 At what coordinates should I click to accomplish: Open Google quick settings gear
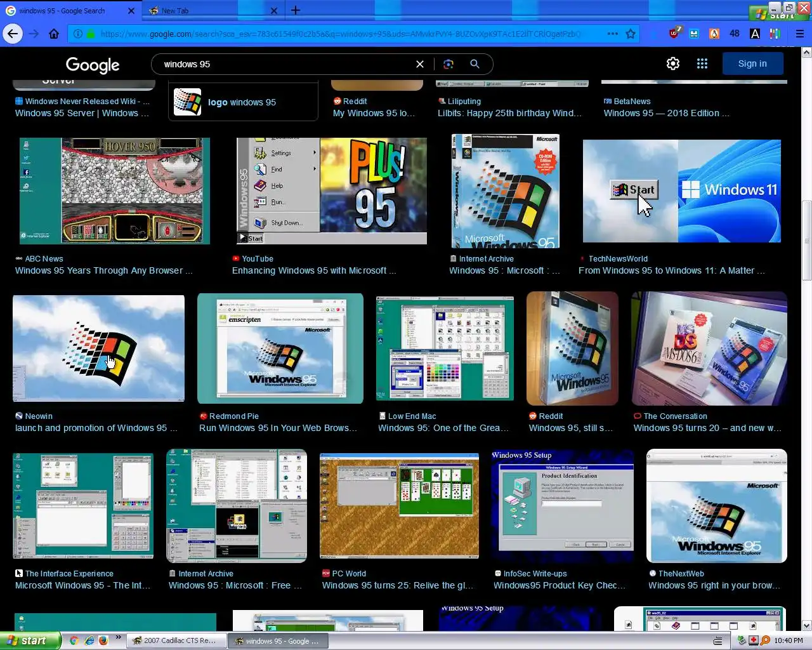(673, 63)
